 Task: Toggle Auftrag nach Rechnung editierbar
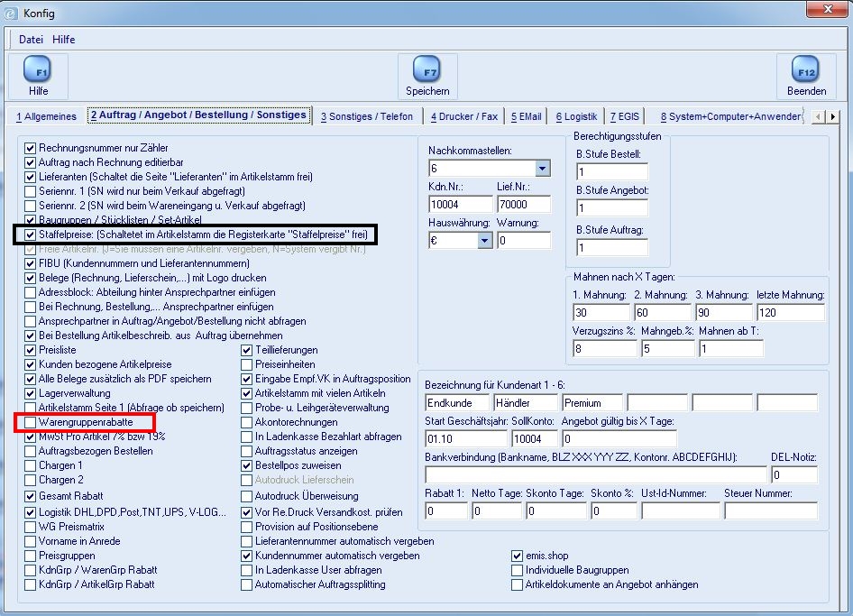click(x=30, y=162)
